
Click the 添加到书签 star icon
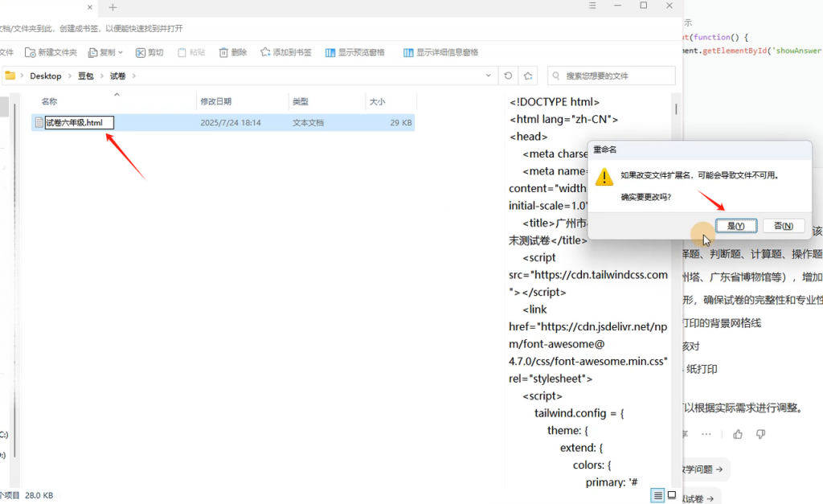[265, 52]
